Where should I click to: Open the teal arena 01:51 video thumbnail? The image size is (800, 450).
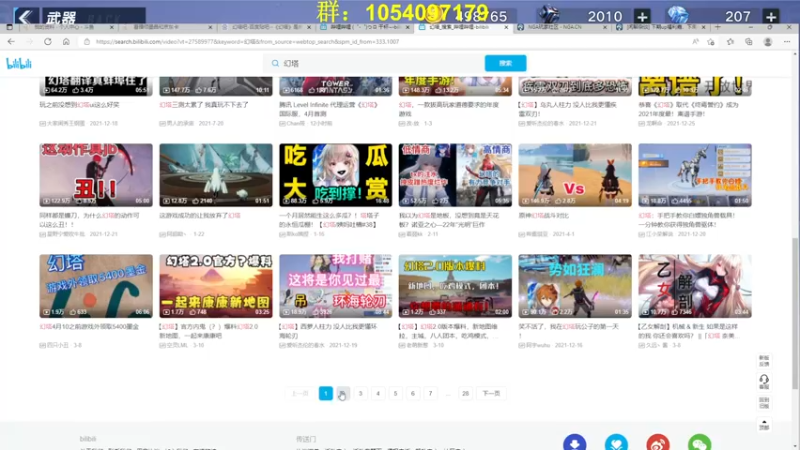click(216, 175)
